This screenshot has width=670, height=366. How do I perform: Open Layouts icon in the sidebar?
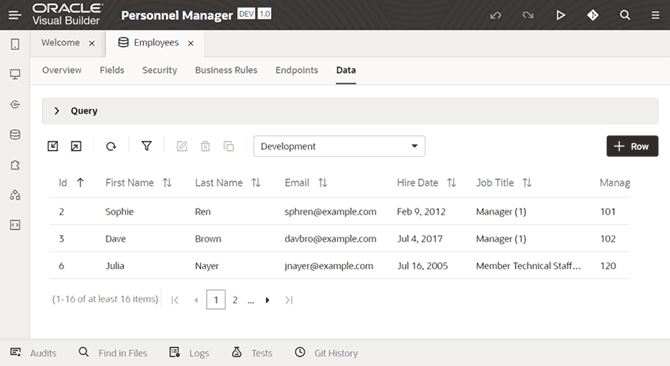[15, 165]
